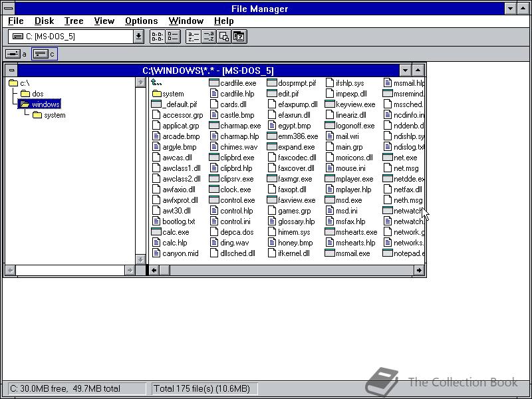Click View All File Details toolbar button
This screenshot has height=399, width=532.
[x=173, y=37]
